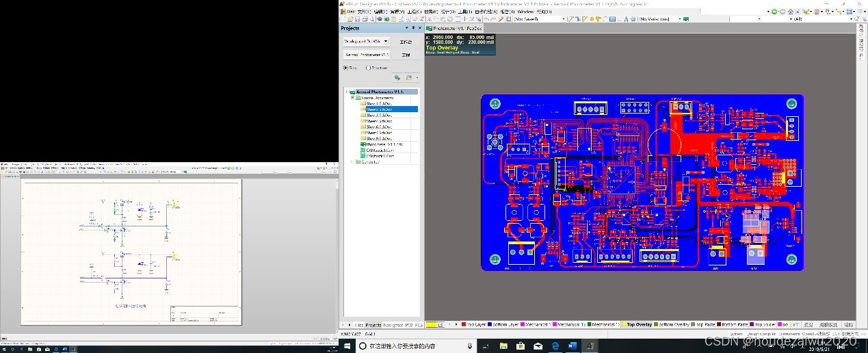This screenshot has height=353, width=868.
Task: Click the Design Compiler button in the status bar
Action: pos(761,334)
